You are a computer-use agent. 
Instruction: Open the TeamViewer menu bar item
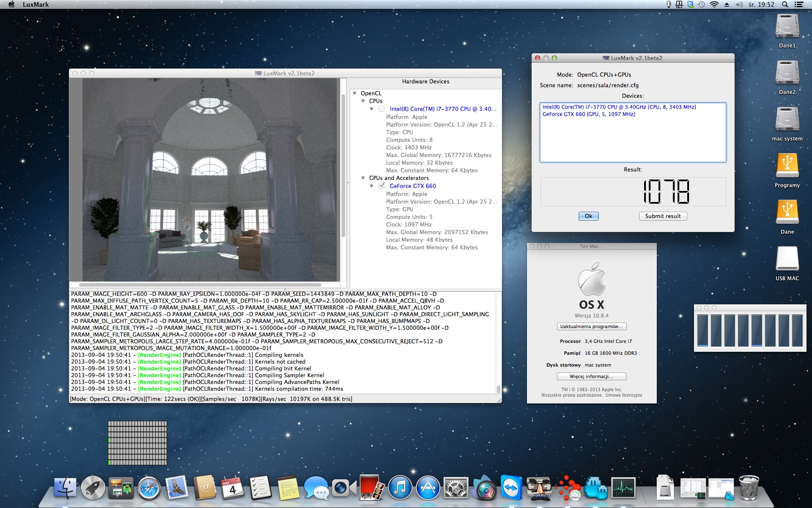click(690, 5)
